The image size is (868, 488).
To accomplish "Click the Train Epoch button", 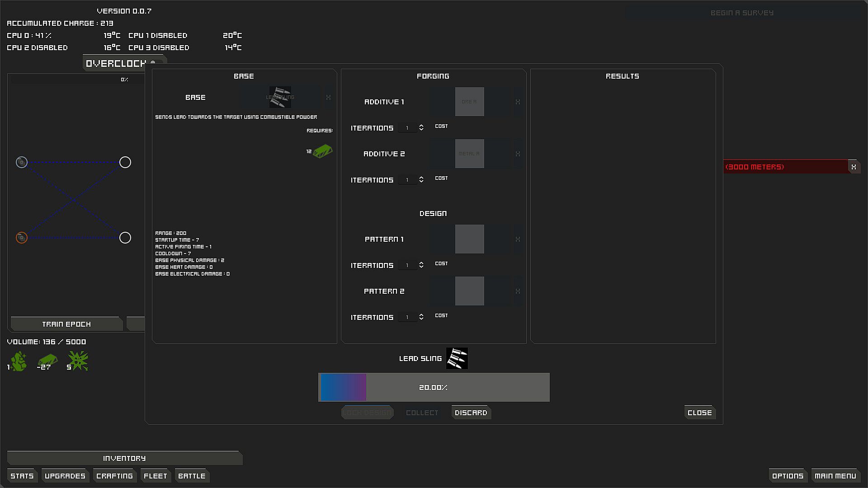I will pyautogui.click(x=66, y=324).
